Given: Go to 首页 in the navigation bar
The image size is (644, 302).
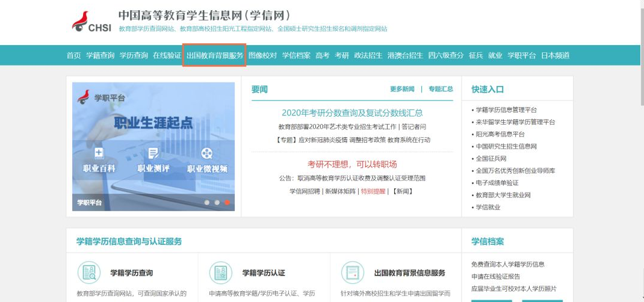Looking at the screenshot, I should coord(74,55).
